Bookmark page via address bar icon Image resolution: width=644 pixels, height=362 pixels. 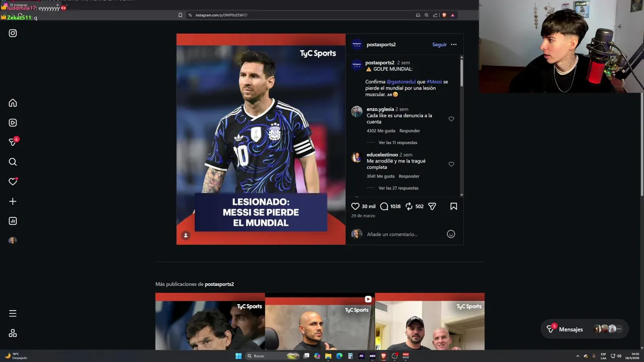coord(180,15)
